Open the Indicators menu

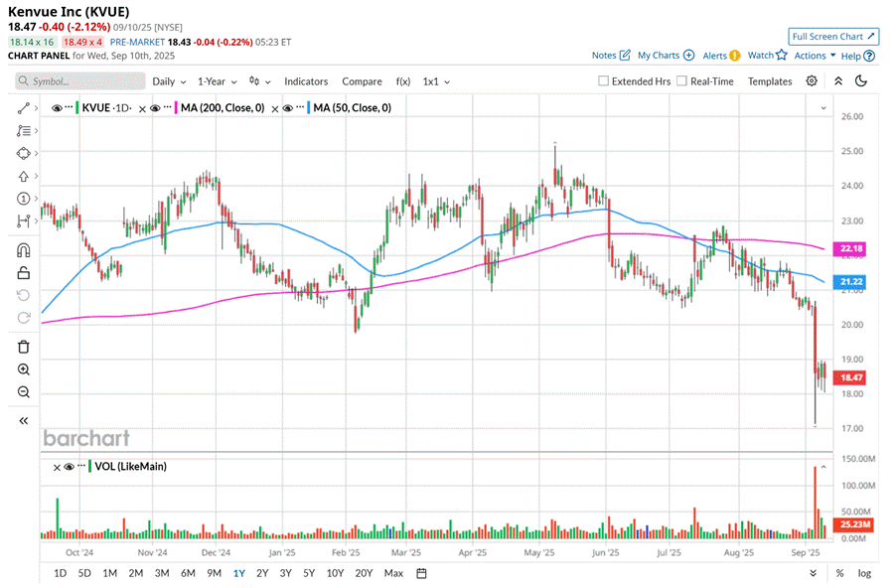click(306, 81)
